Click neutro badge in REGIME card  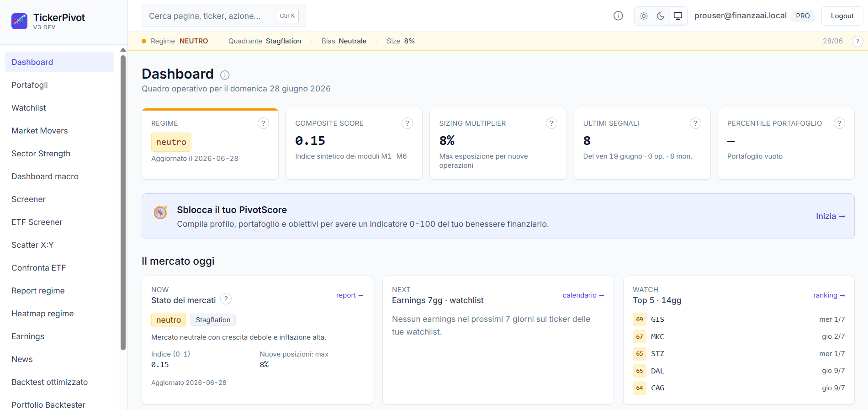point(171,142)
